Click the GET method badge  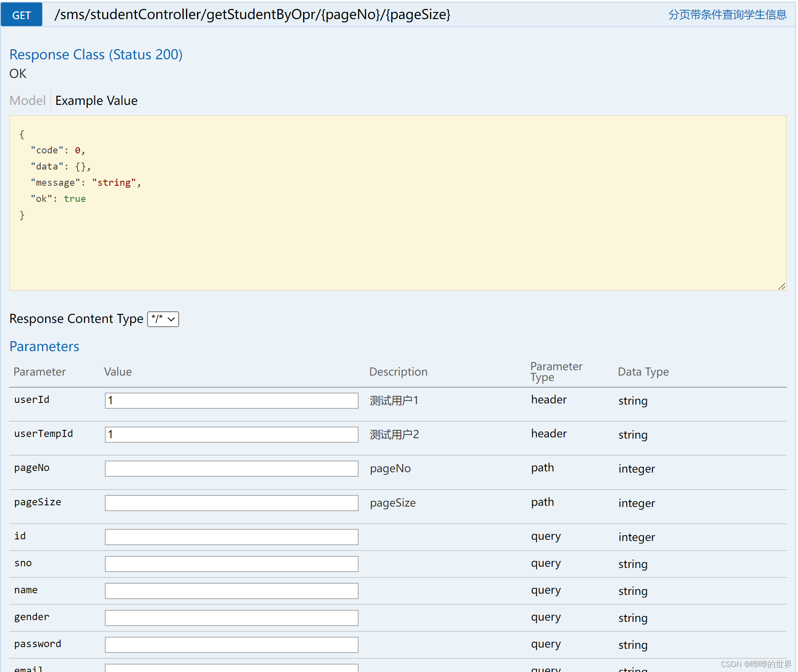pos(22,15)
